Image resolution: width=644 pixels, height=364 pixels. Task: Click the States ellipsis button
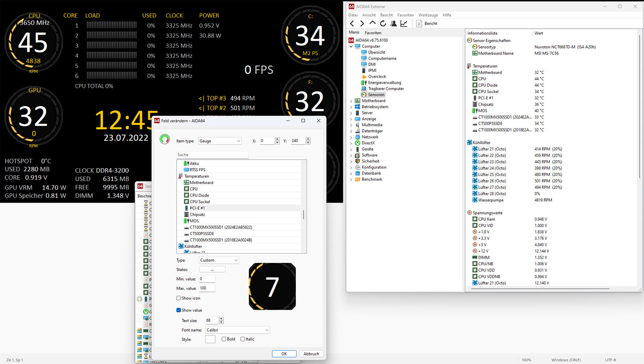(212, 269)
